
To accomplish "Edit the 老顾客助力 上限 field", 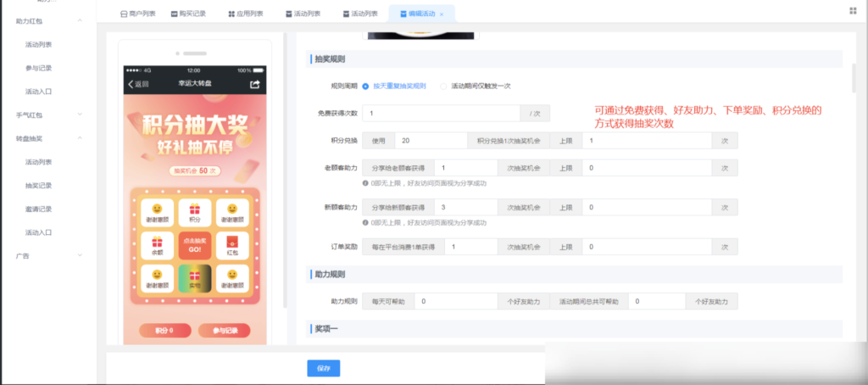I will (x=647, y=168).
